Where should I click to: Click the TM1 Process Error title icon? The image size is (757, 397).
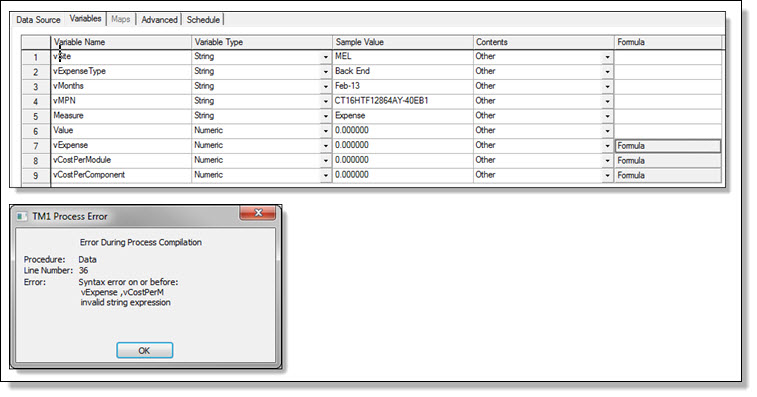point(22,216)
